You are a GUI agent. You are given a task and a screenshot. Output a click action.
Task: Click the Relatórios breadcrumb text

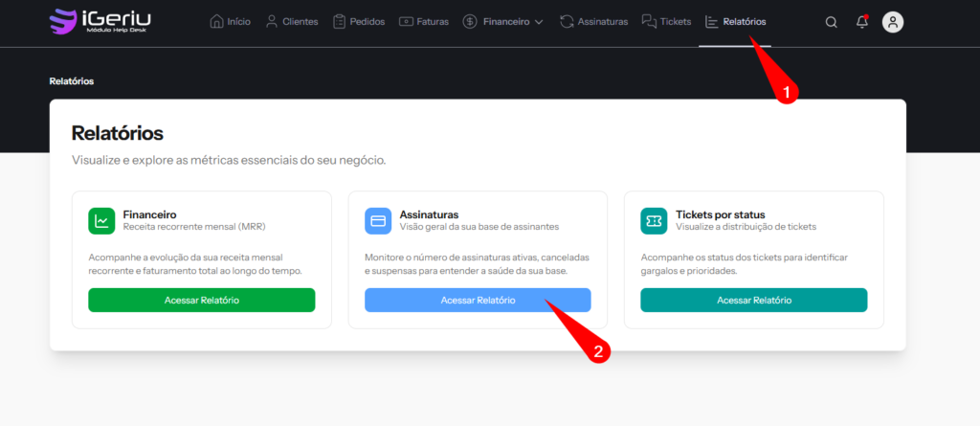(x=72, y=81)
